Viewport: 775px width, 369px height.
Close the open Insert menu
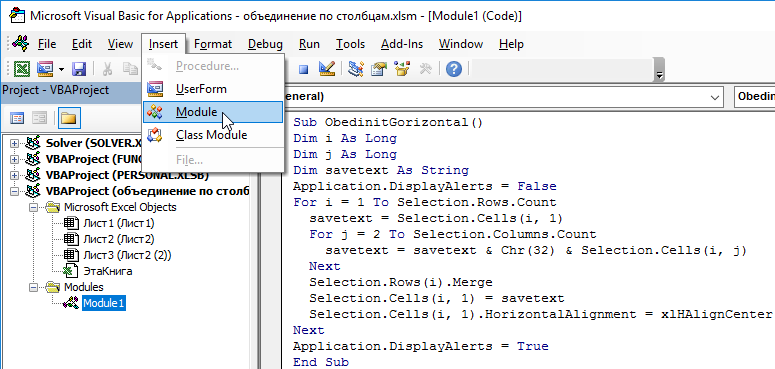point(163,44)
